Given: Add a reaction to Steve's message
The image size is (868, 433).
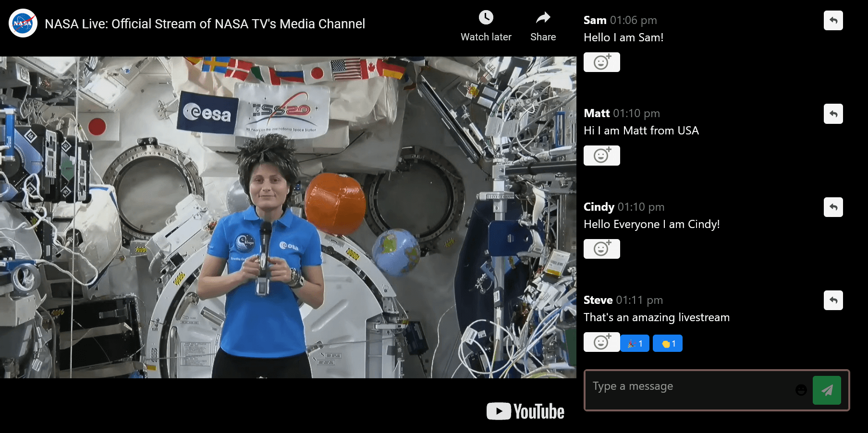Looking at the screenshot, I should (601, 342).
